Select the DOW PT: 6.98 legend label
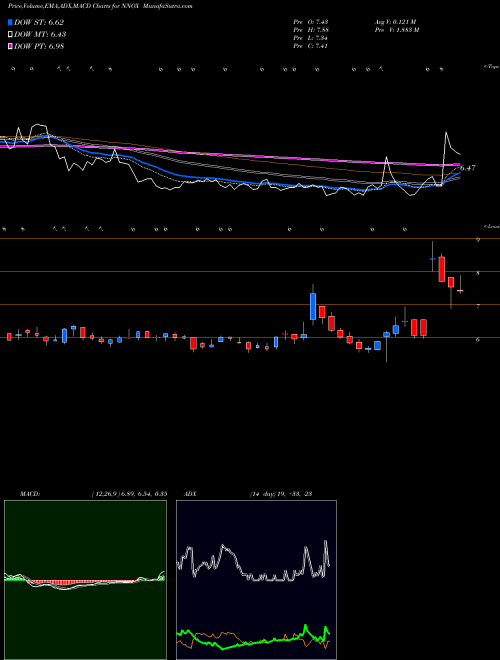 coord(39,46)
